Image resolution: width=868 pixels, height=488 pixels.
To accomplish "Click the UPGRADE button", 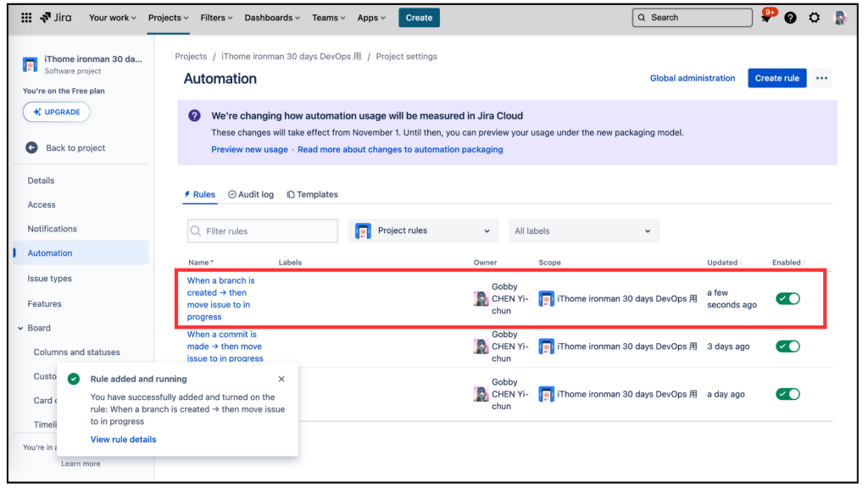I will [56, 112].
